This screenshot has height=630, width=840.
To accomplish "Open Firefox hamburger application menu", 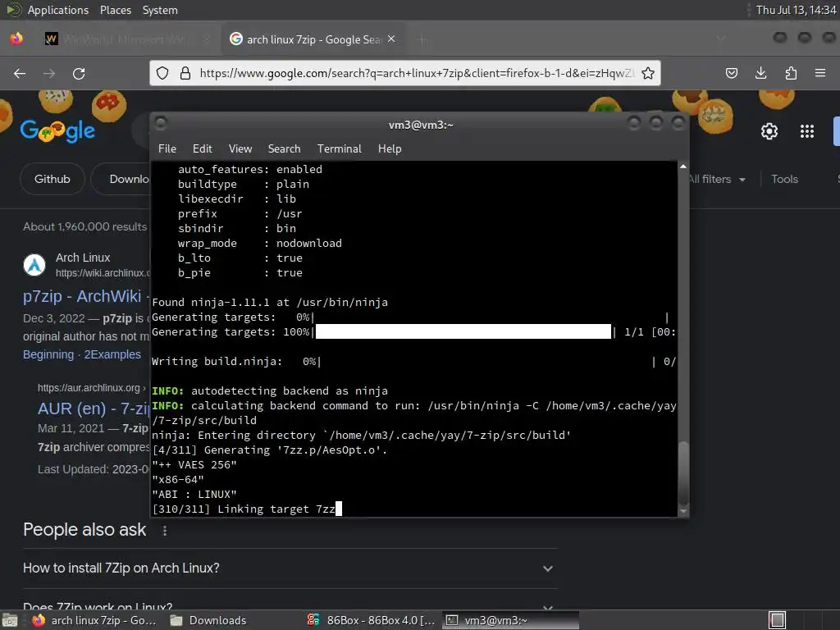I will click(x=820, y=73).
